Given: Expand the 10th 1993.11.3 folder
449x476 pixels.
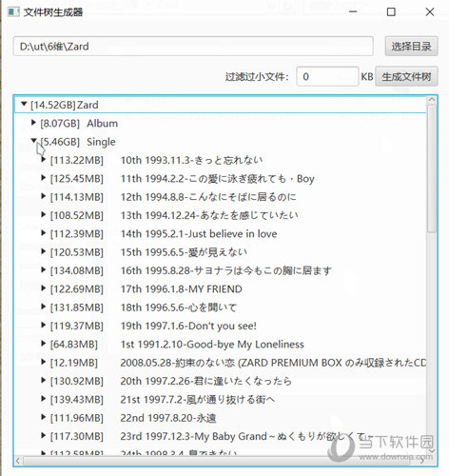Looking at the screenshot, I should click(x=44, y=159).
